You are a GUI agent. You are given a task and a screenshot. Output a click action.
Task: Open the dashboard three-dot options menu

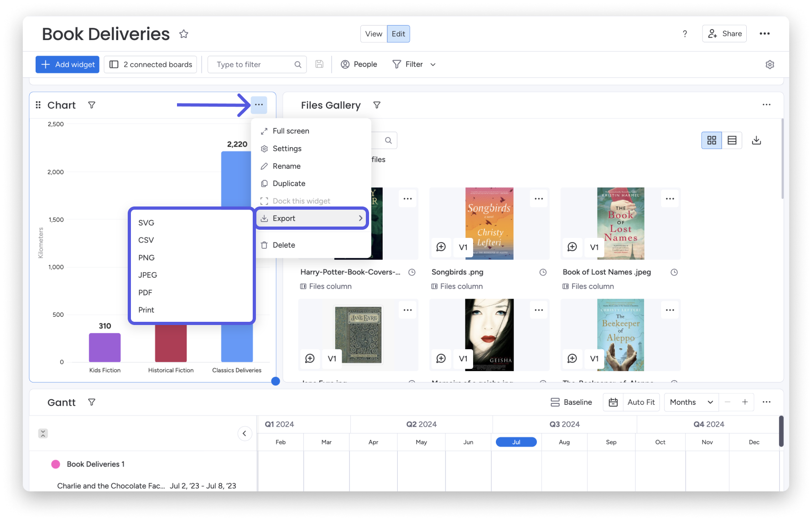point(765,34)
